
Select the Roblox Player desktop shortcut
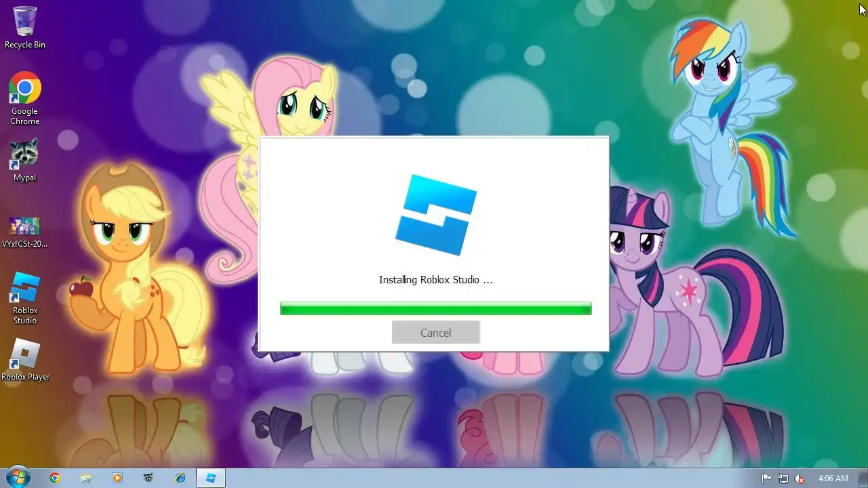(25, 359)
